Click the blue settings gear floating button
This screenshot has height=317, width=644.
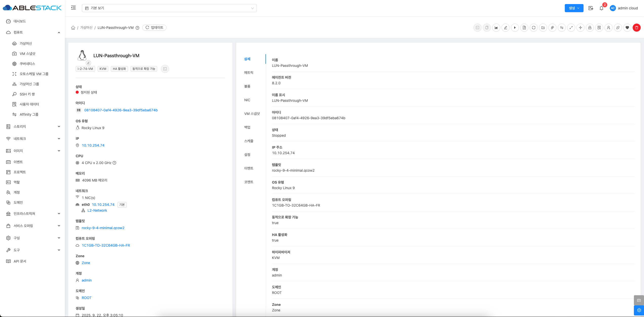tap(639, 310)
